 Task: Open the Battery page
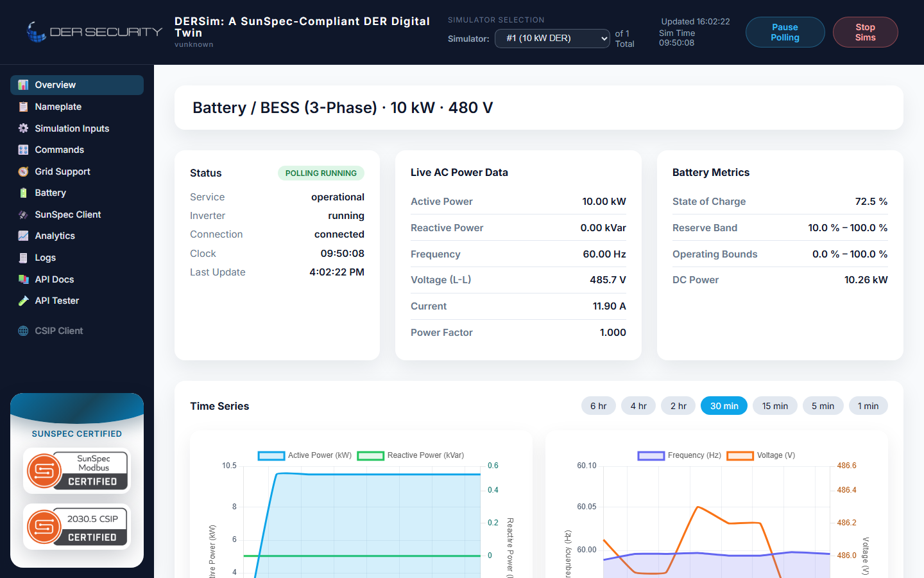point(77,193)
